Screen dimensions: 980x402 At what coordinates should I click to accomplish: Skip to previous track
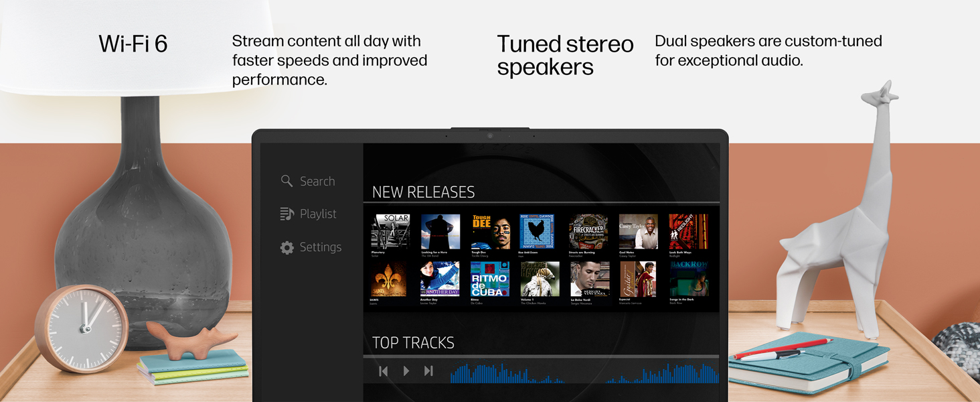(383, 371)
